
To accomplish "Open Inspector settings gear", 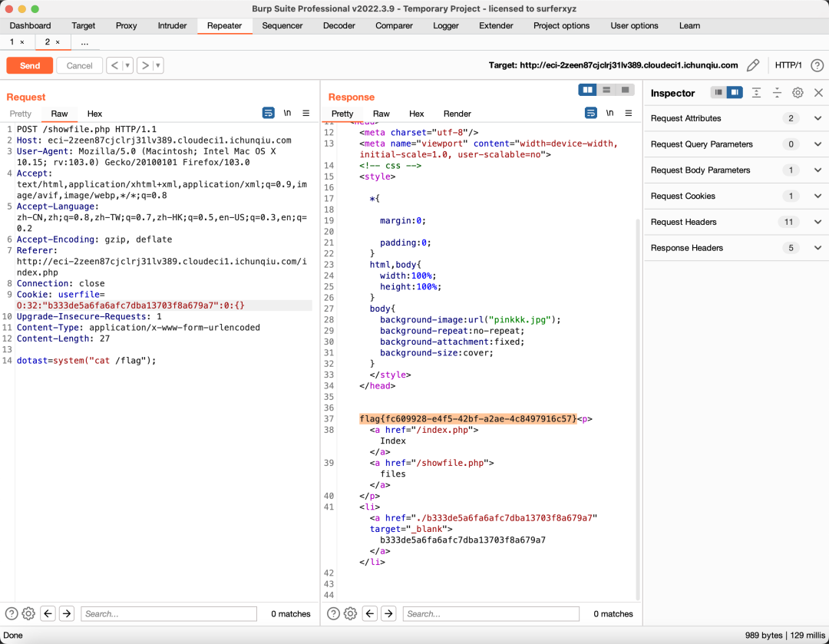I will click(x=798, y=93).
